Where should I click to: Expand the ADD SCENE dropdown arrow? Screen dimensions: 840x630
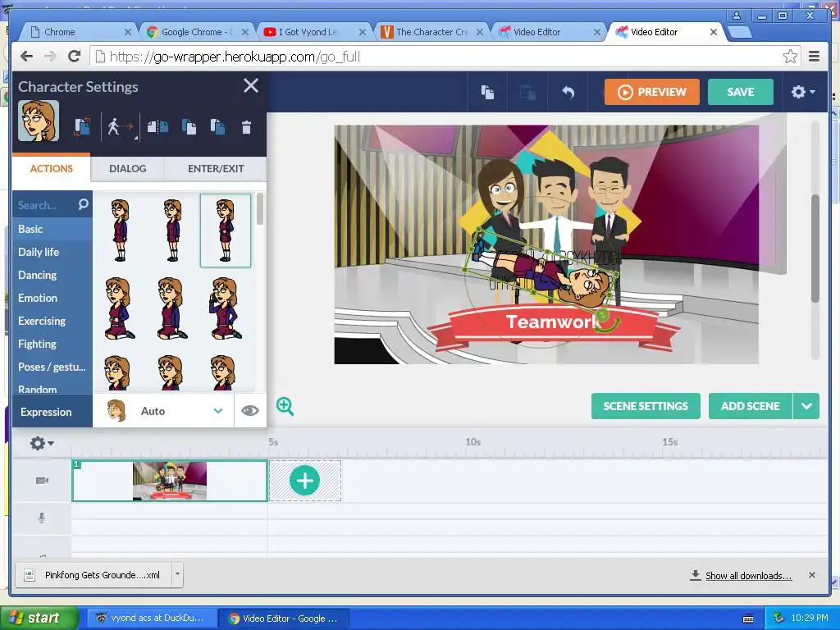806,406
